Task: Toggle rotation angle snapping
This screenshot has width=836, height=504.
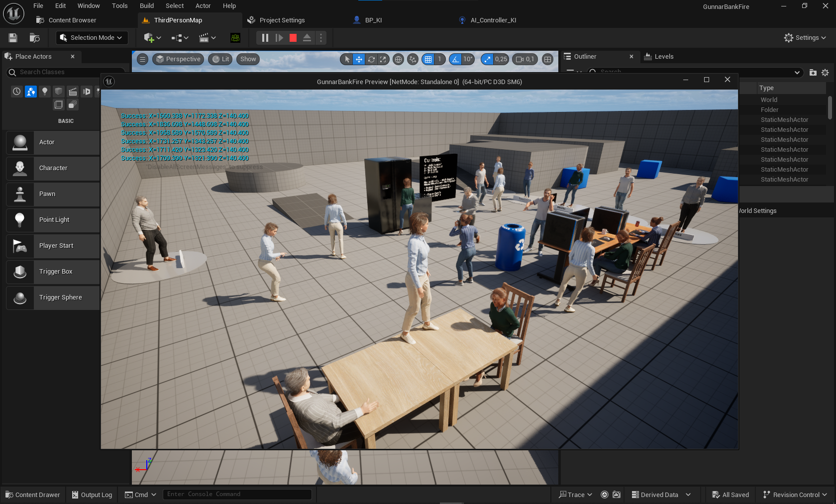Action: [x=455, y=59]
